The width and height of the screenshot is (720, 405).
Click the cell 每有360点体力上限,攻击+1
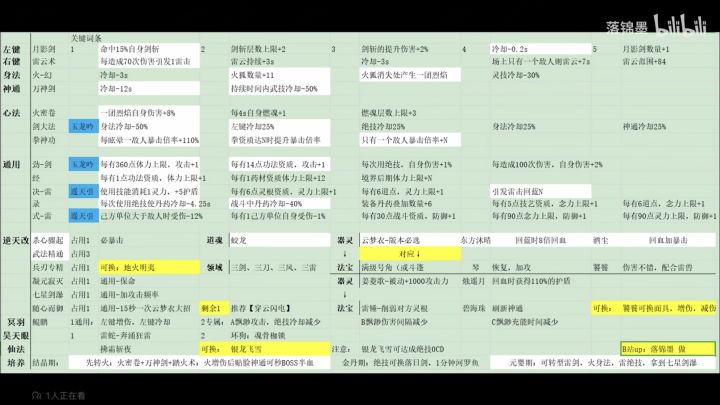[x=149, y=164]
